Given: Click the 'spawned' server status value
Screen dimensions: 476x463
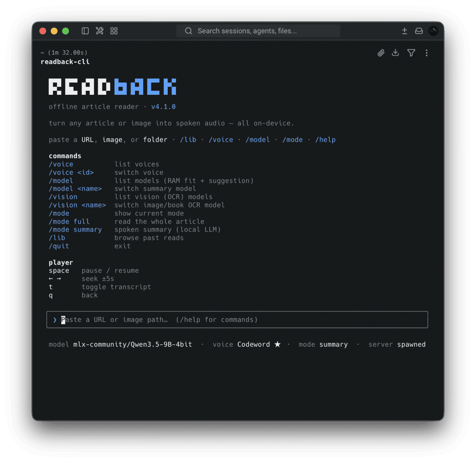Looking at the screenshot, I should [411, 344].
